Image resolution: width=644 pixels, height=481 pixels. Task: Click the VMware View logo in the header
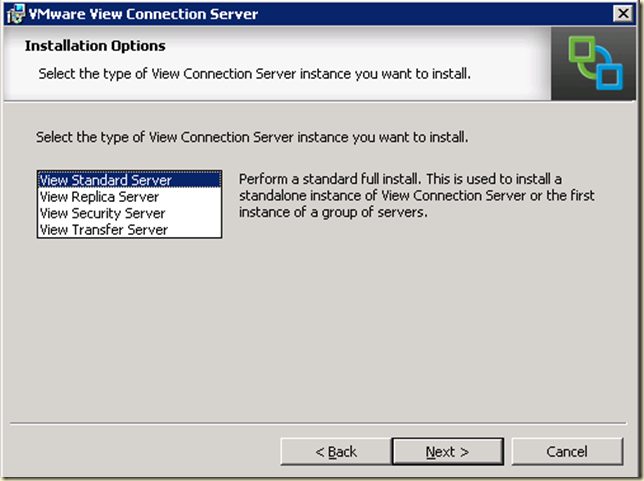tap(595, 64)
